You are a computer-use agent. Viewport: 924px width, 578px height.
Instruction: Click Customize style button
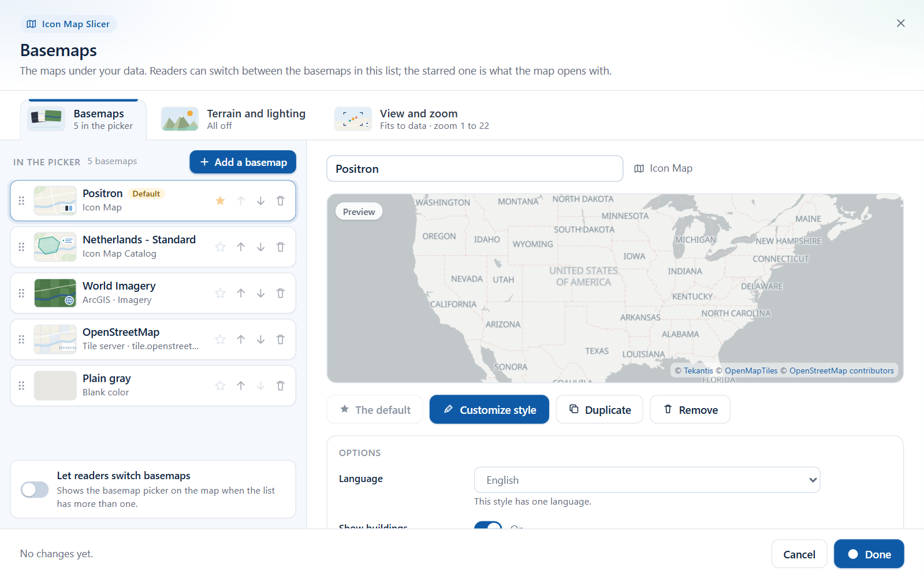(x=489, y=409)
